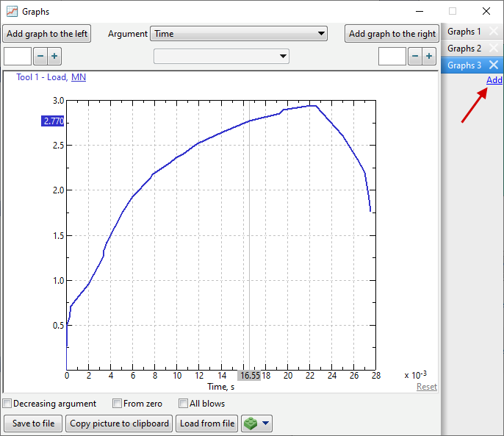The image size is (504, 436).
Task: Enable the Decreasing argument checkbox
Action: point(7,404)
